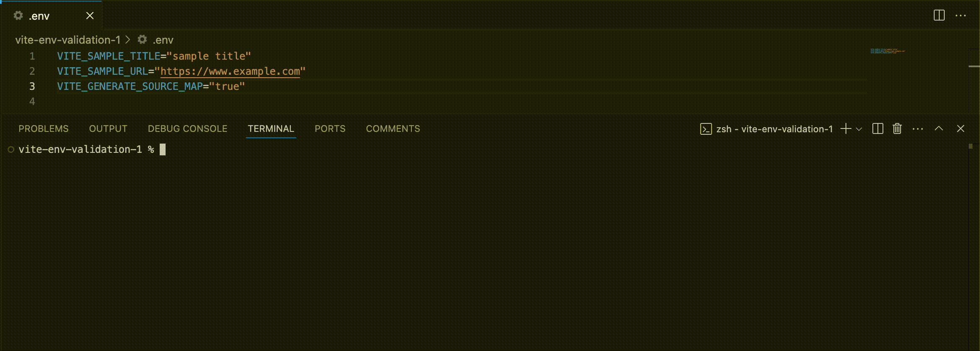Switch to the PROBLEMS tab
The width and height of the screenshot is (980, 351).
point(43,129)
